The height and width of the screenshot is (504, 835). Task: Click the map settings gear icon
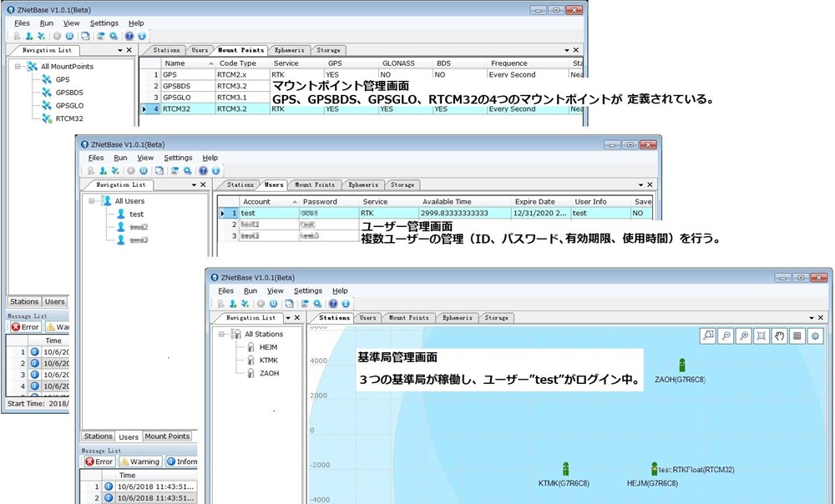tap(816, 335)
